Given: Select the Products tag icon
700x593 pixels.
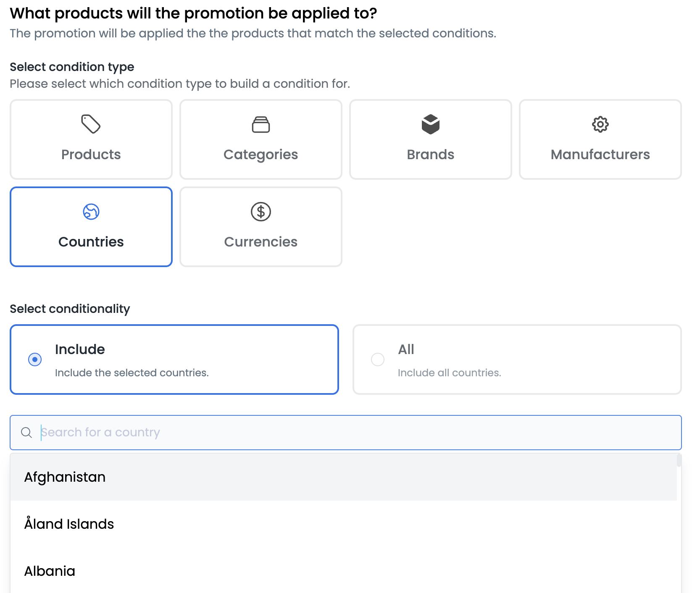Looking at the screenshot, I should pyautogui.click(x=91, y=124).
